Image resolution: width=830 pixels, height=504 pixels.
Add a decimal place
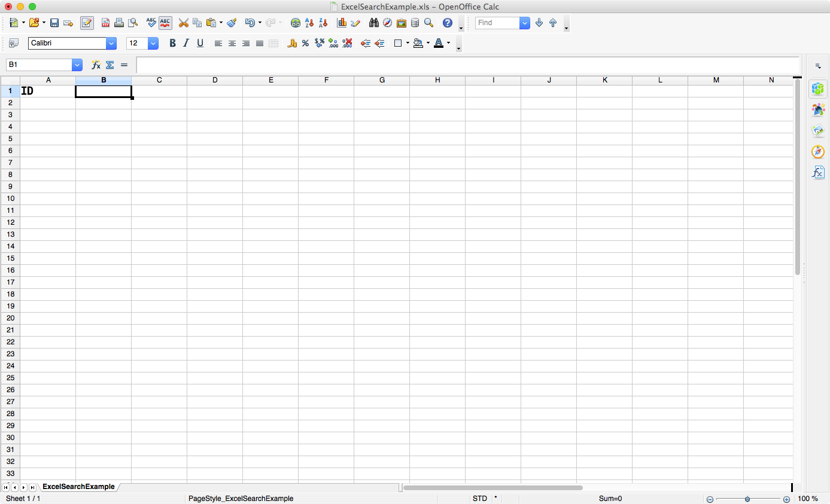click(333, 43)
